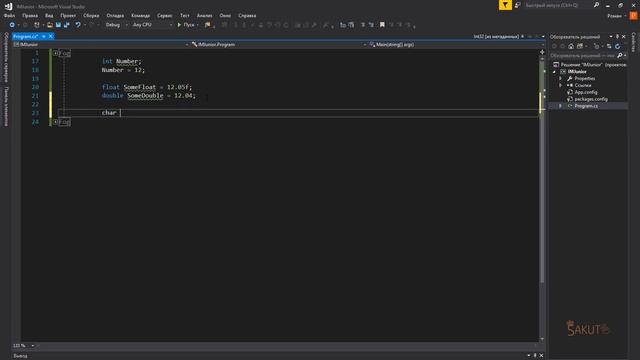Open the Файл menu
The height and width of the screenshot is (360, 640).
click(x=9, y=16)
